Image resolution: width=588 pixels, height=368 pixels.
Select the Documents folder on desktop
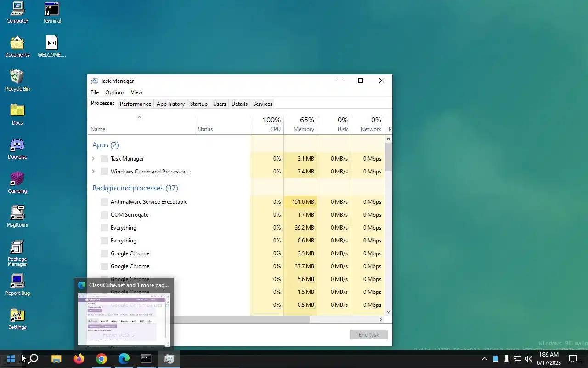[x=17, y=46]
